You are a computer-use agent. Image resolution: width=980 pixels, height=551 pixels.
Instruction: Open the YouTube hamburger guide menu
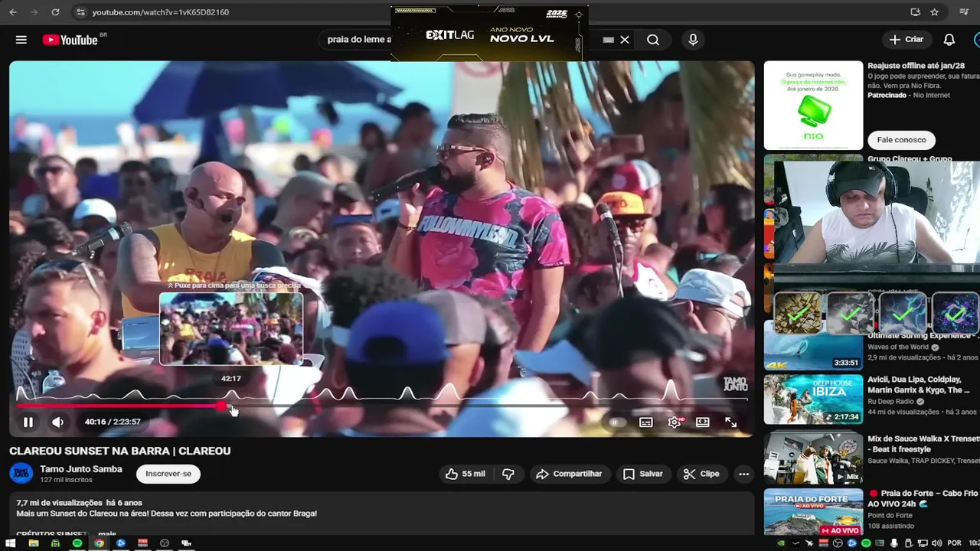[21, 40]
